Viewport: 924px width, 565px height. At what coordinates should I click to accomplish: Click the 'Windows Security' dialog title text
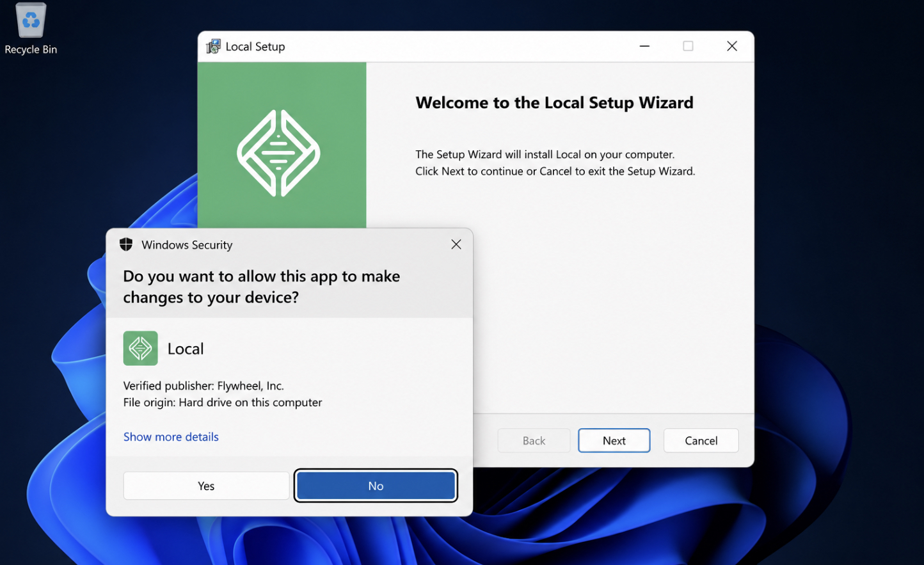pyautogui.click(x=187, y=245)
